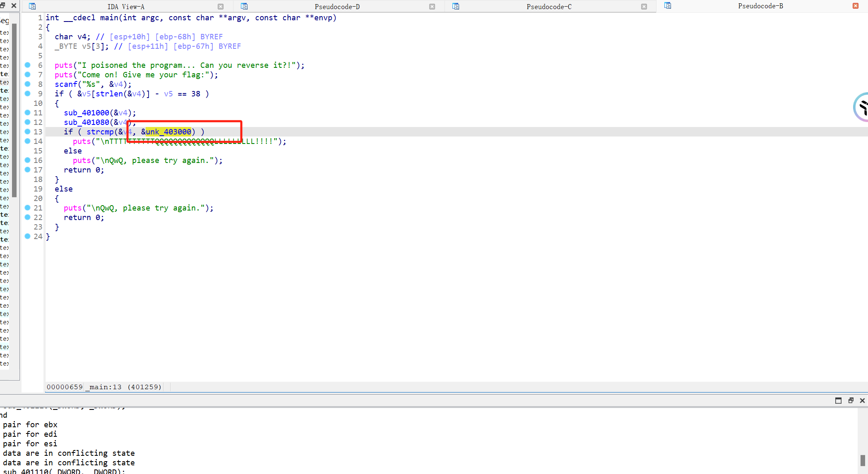Maximize the output window panel

(x=838, y=400)
